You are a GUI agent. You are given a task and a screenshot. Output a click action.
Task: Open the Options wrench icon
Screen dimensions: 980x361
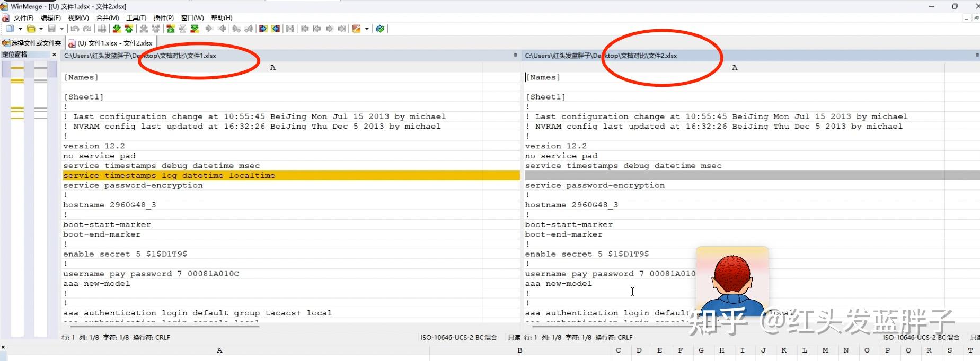(x=356, y=29)
